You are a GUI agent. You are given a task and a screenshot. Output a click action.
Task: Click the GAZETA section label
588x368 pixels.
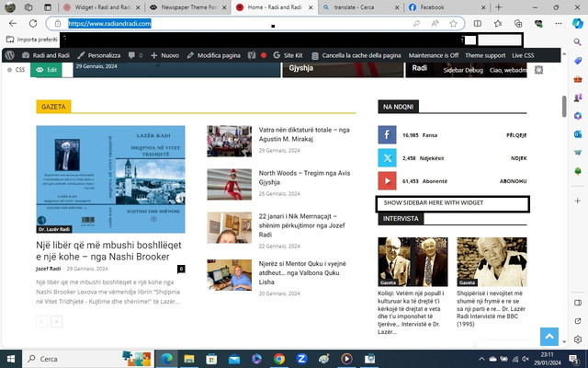coord(53,107)
